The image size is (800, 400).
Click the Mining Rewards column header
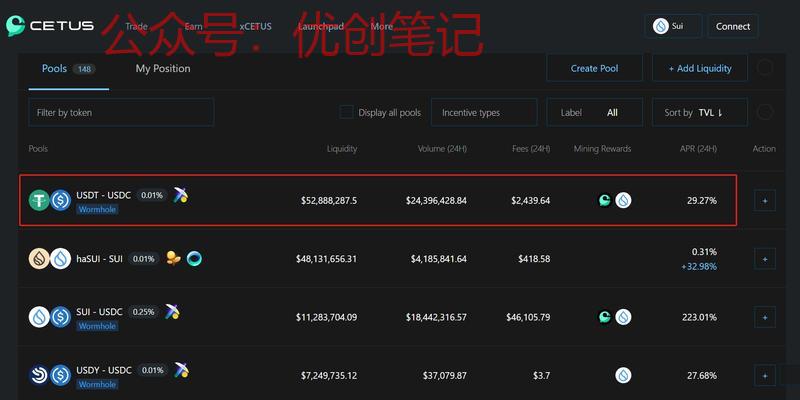603,148
